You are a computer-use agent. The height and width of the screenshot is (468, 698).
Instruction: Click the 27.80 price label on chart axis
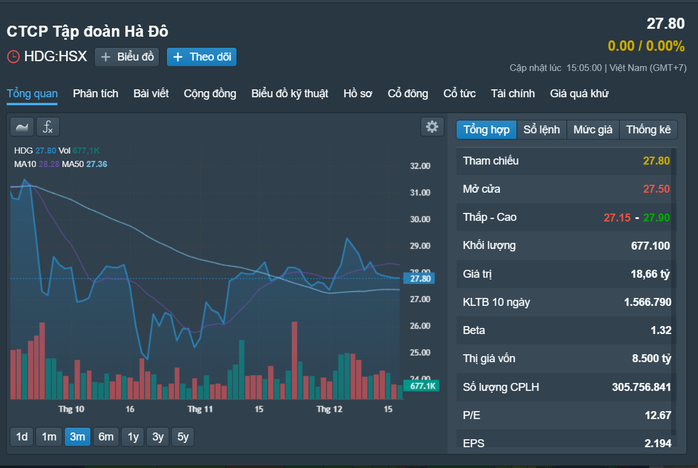419,279
